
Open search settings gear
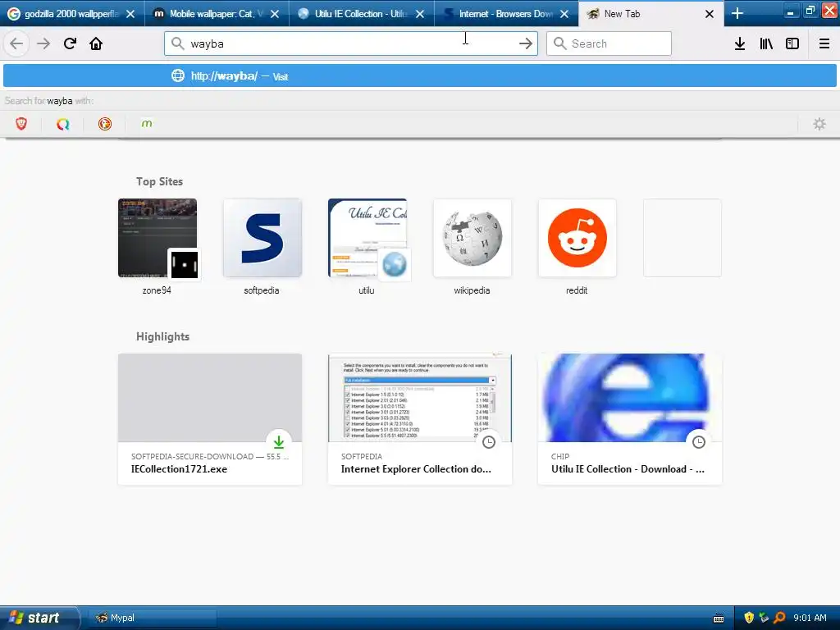pos(819,124)
